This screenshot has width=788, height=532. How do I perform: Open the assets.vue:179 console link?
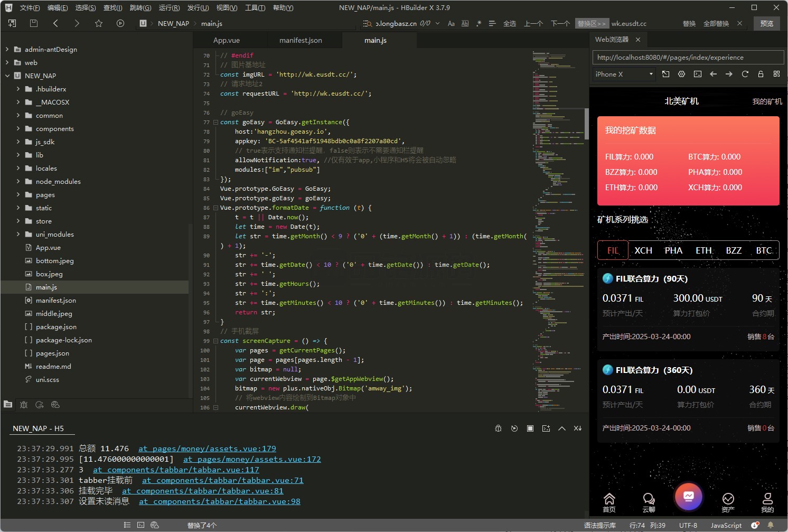[x=207, y=449]
